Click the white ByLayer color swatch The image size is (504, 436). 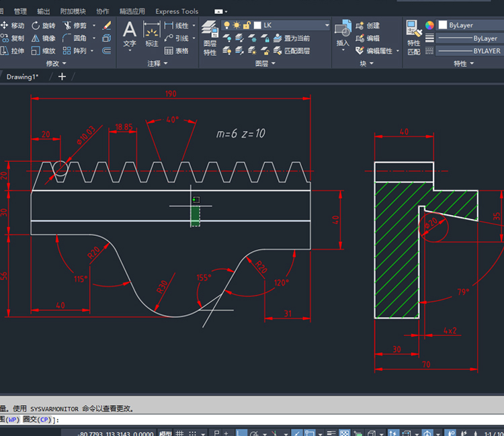[443, 25]
